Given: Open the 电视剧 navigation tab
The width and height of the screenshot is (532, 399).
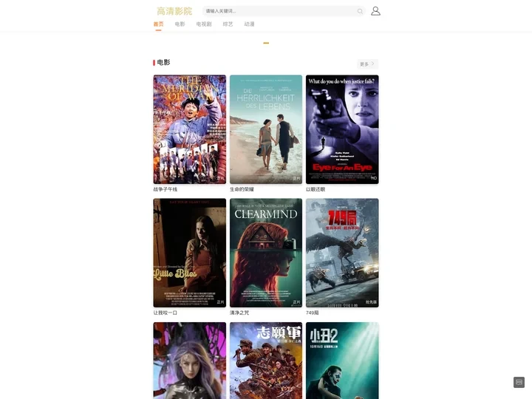Looking at the screenshot, I should click(x=204, y=24).
